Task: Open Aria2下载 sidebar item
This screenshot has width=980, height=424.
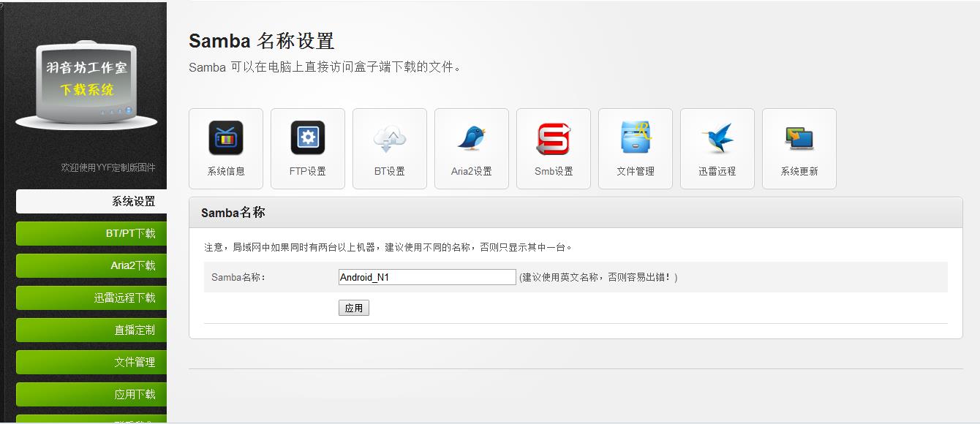Action: pyautogui.click(x=91, y=266)
